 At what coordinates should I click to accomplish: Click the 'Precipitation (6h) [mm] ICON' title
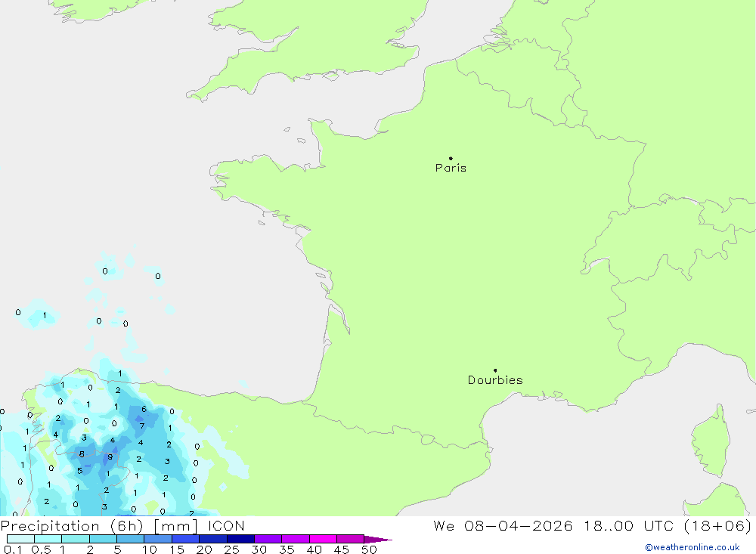tap(122, 526)
